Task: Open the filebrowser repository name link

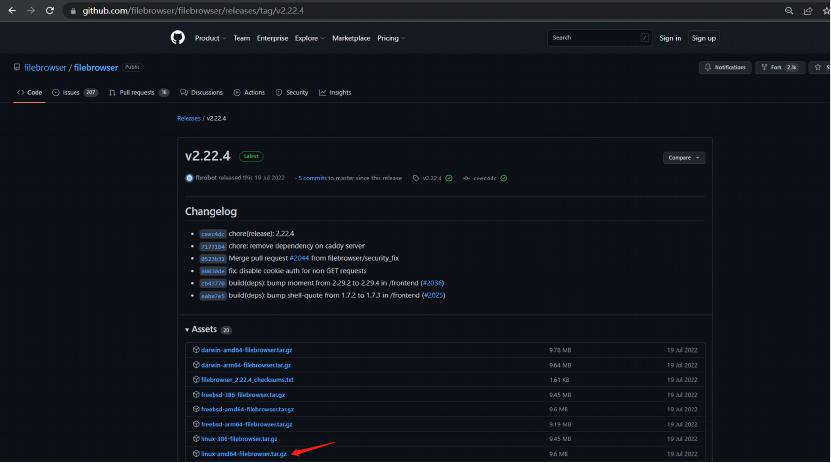Action: [x=96, y=68]
